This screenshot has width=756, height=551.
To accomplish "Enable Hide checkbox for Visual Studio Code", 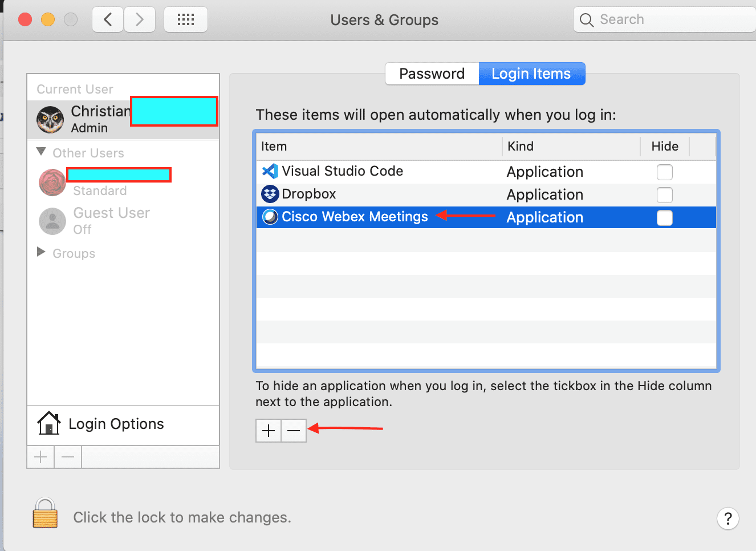I will click(x=664, y=172).
